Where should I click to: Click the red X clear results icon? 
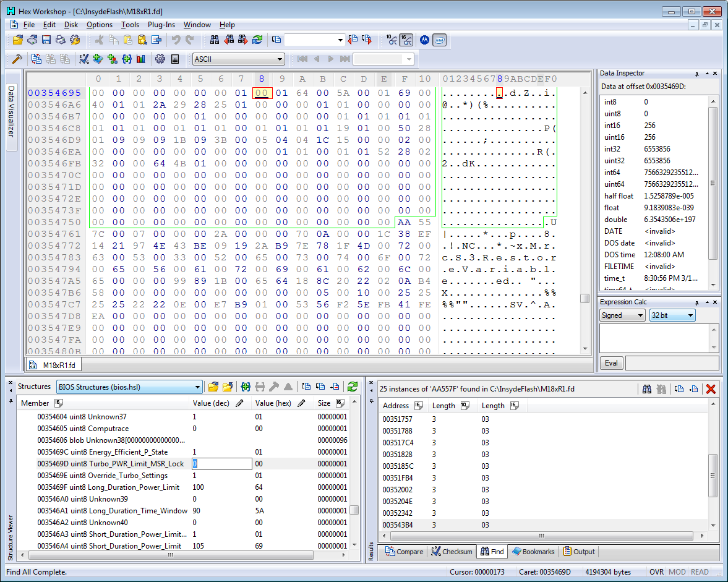tap(710, 389)
